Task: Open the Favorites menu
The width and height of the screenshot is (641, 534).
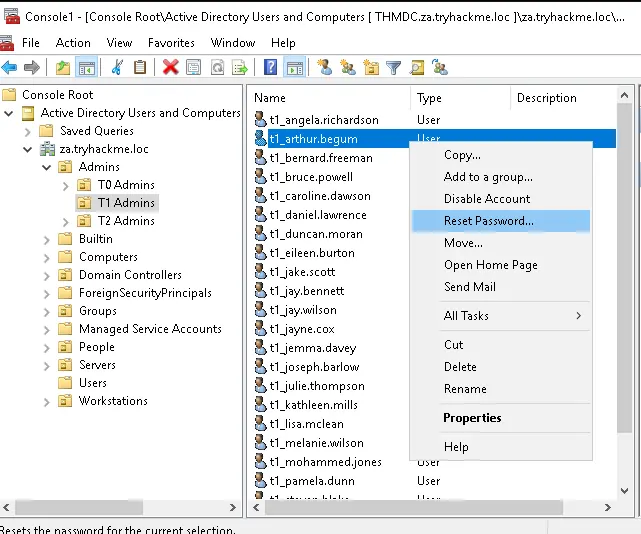Action: [171, 43]
